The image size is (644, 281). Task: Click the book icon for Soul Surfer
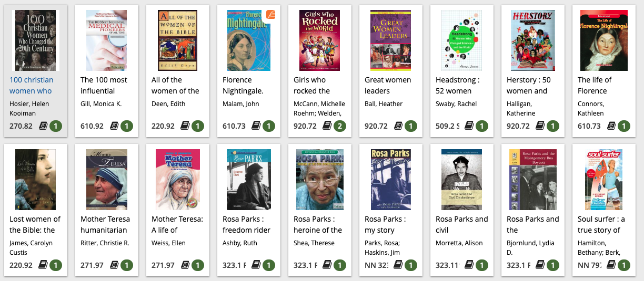pyautogui.click(x=611, y=265)
